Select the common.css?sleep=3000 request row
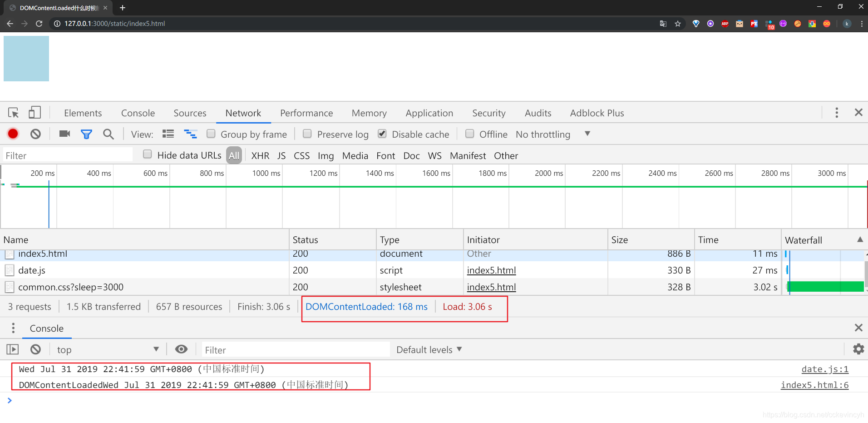Viewport: 868px width, 423px height. (390, 287)
